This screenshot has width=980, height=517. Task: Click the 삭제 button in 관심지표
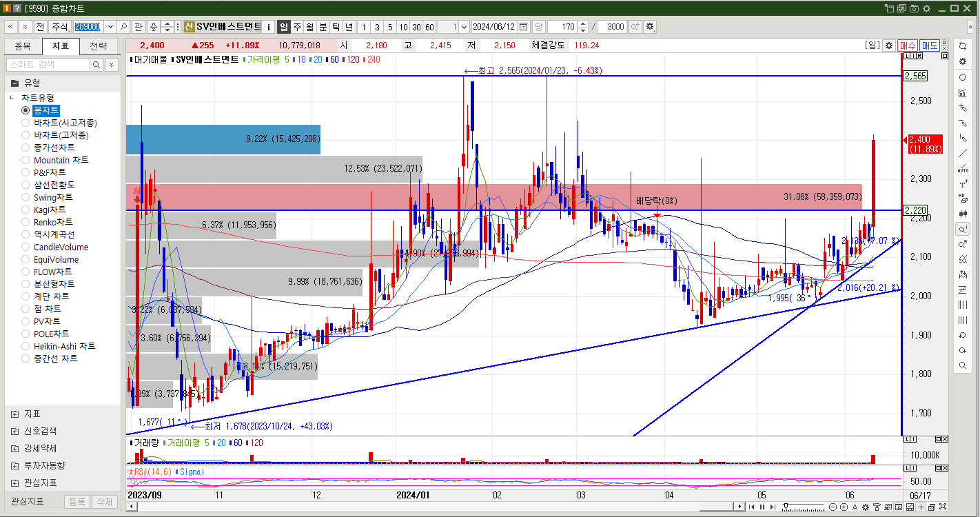[103, 502]
